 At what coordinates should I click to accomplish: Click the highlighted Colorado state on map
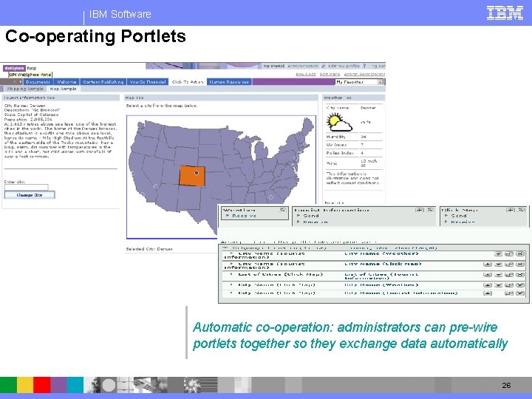click(x=191, y=176)
